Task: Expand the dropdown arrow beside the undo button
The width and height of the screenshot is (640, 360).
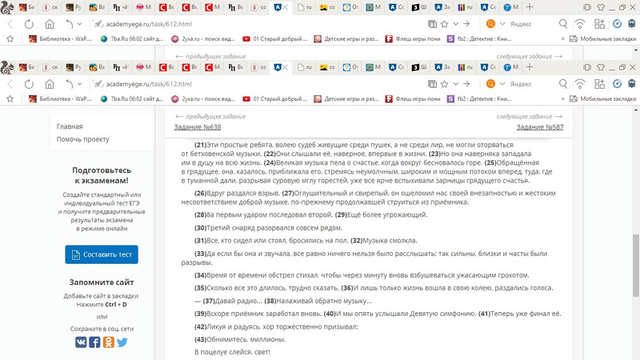Action: coord(80,84)
